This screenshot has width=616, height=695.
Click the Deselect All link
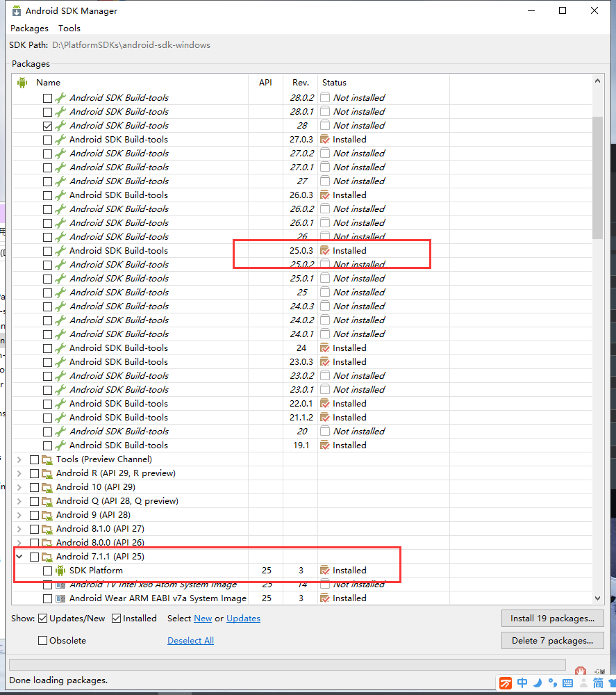point(190,641)
